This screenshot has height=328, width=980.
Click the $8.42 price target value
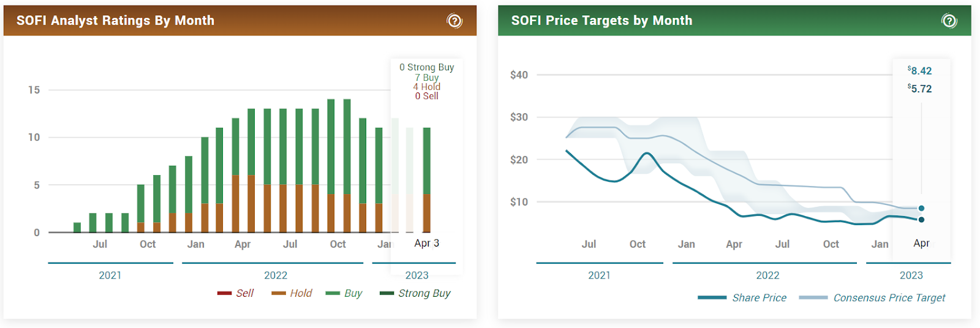[920, 71]
